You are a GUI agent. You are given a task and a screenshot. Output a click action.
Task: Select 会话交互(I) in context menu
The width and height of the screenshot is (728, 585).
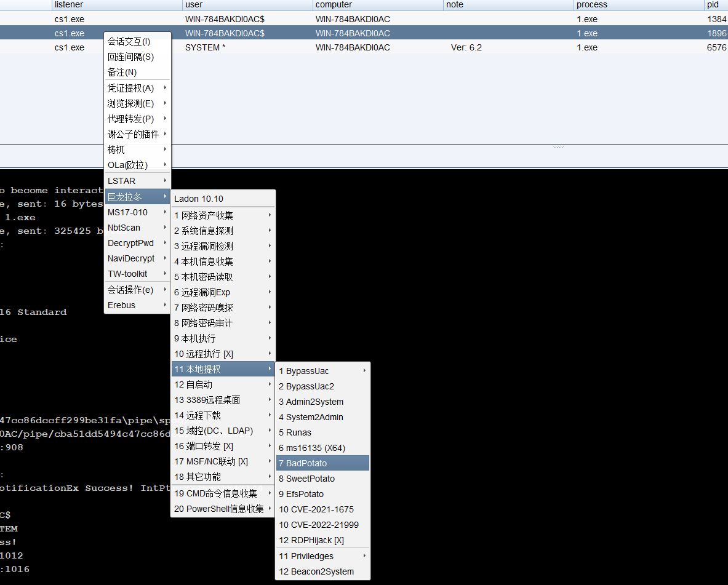(x=137, y=41)
